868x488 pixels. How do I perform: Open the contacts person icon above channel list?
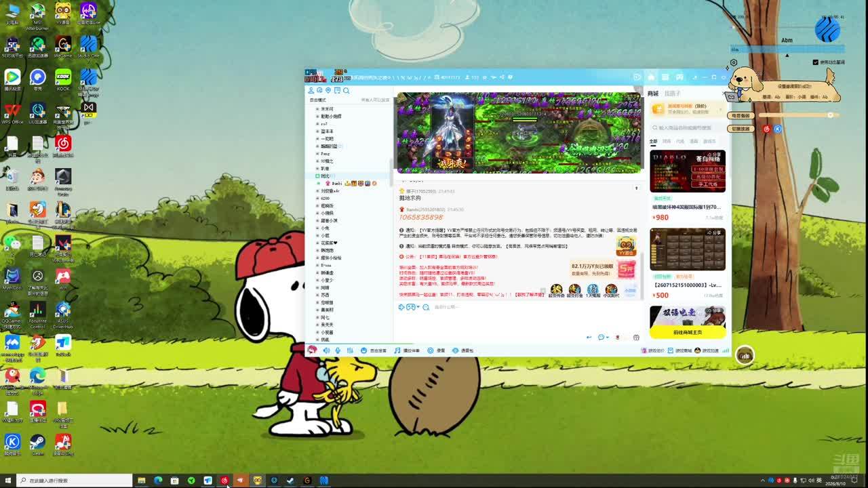(x=311, y=90)
